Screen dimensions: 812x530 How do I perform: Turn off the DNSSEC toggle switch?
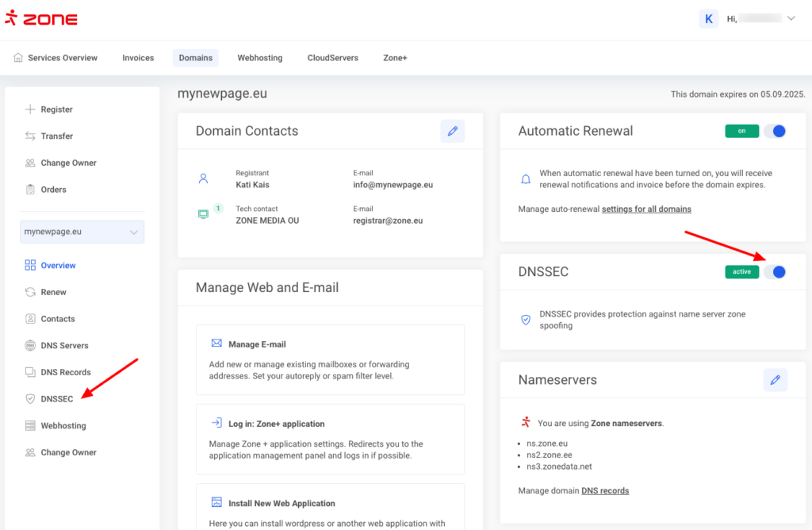tap(774, 271)
